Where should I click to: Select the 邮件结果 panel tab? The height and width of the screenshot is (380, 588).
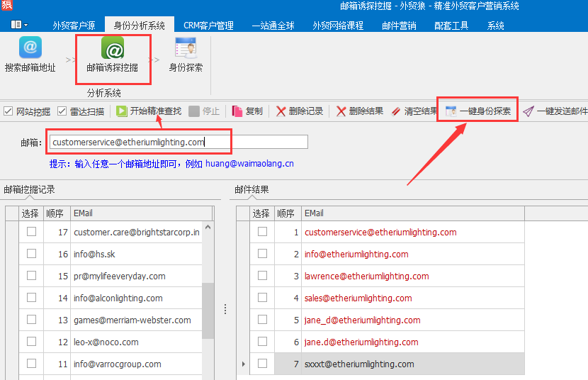click(x=251, y=189)
